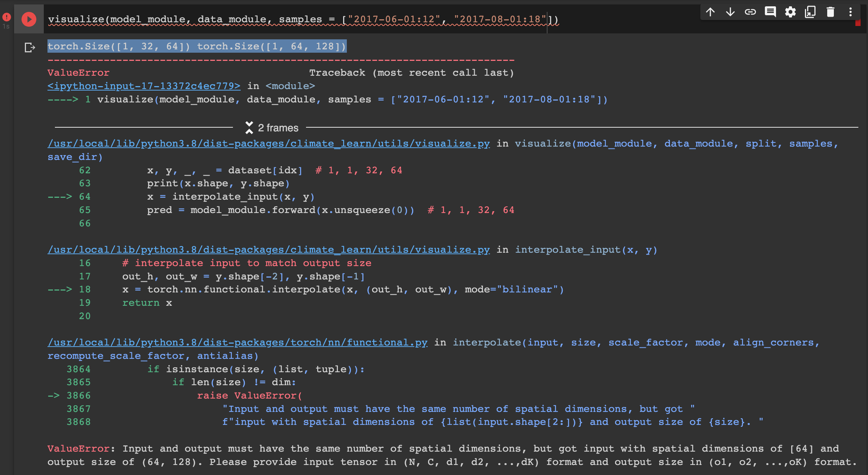Delete the current cell
The width and height of the screenshot is (868, 475).
[831, 12]
